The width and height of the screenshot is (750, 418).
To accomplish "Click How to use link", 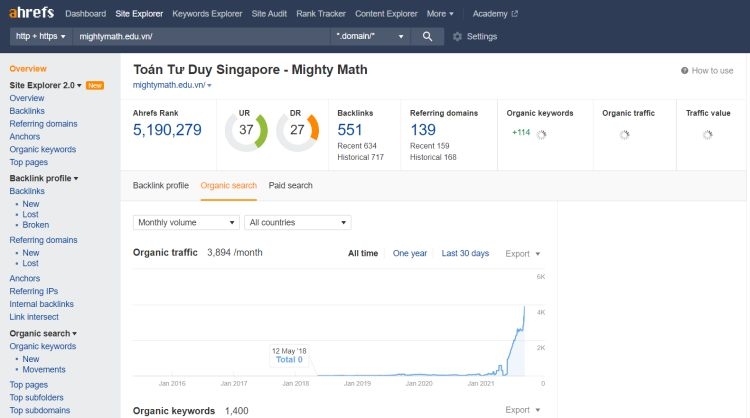I will tap(712, 71).
